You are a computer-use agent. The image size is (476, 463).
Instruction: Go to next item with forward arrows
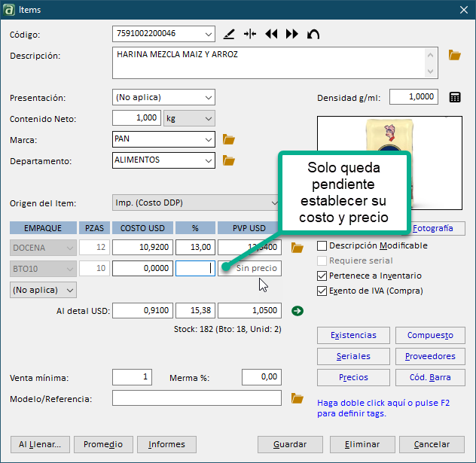(x=292, y=34)
